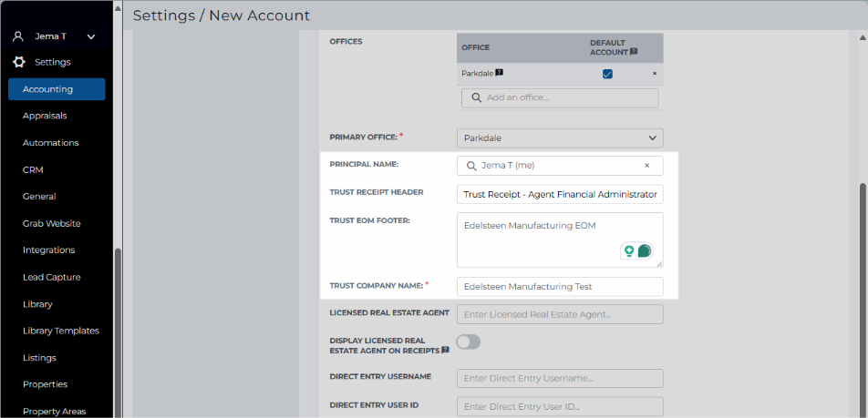Clear the Principal Name with x icon

(x=646, y=166)
